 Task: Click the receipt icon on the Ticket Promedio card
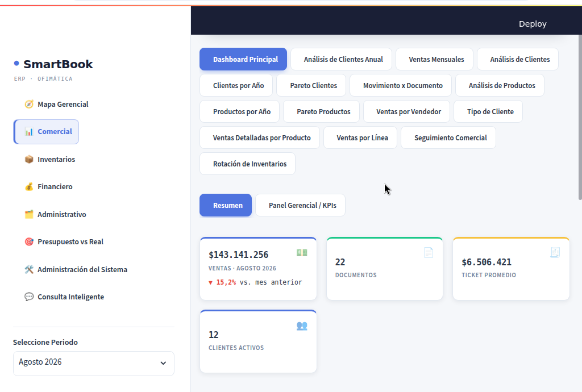555,253
